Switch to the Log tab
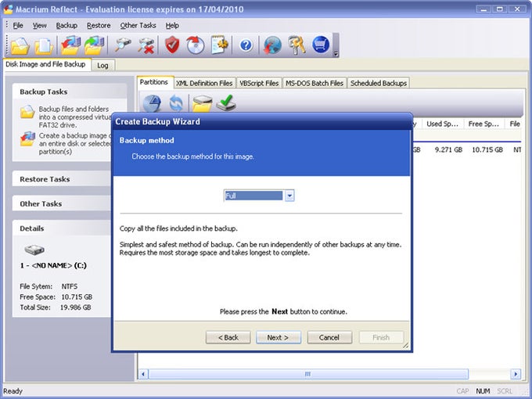Image resolution: width=532 pixels, height=399 pixels. click(102, 65)
